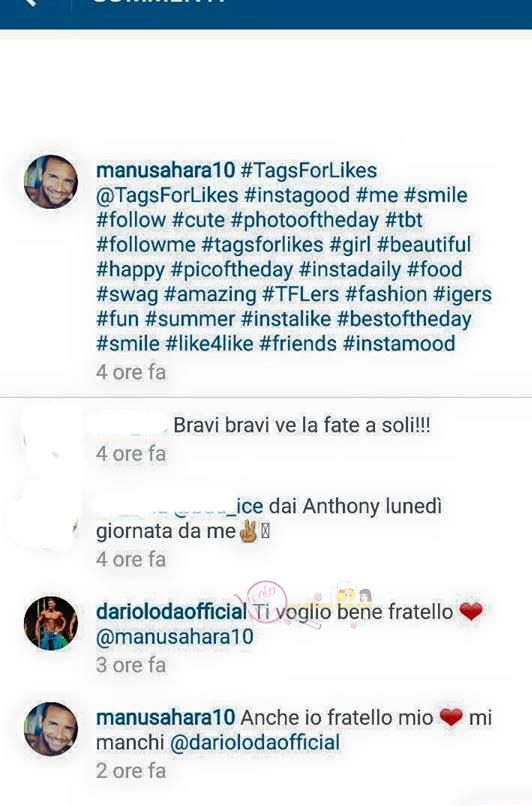Open the #summer hashtag
532x806 pixels.
point(190,319)
